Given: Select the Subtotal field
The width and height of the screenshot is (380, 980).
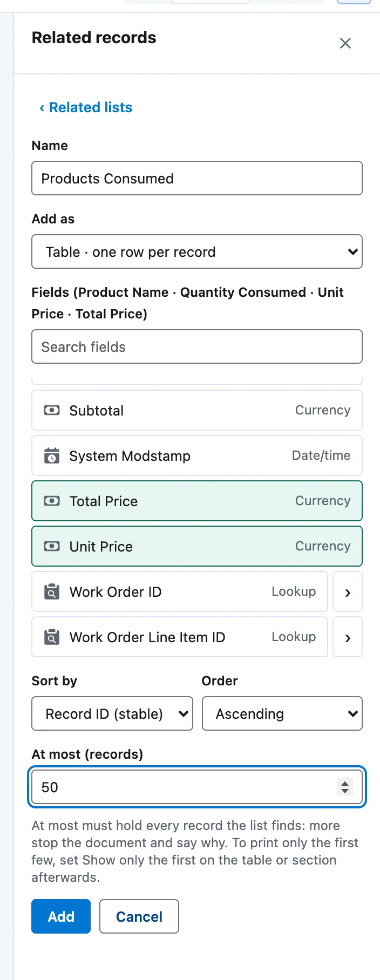Looking at the screenshot, I should (x=197, y=410).
